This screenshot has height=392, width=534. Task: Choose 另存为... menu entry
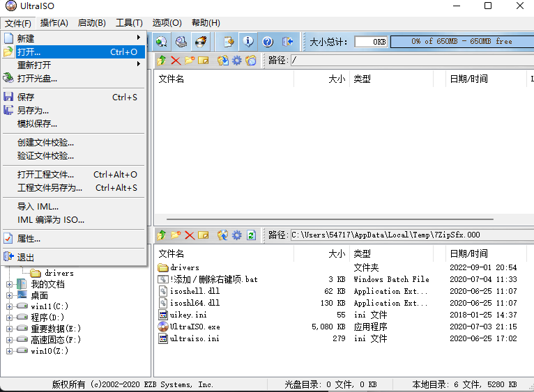[x=74, y=111]
